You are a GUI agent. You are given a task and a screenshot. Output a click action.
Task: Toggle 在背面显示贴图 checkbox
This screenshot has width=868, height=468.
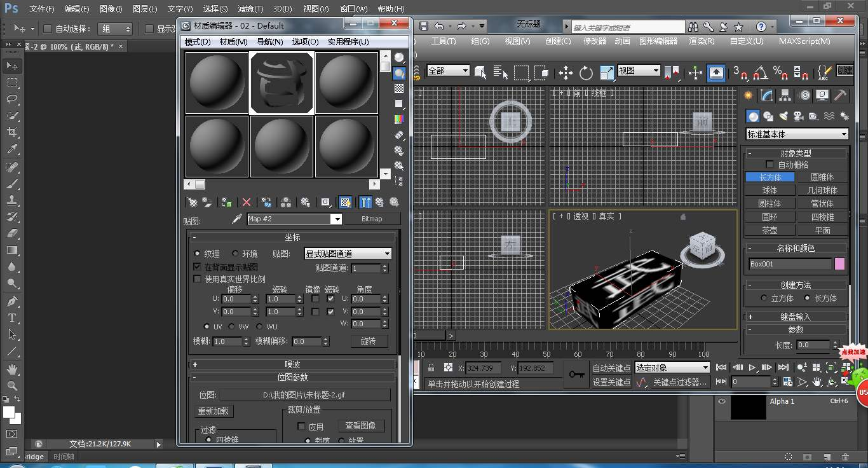pos(197,266)
